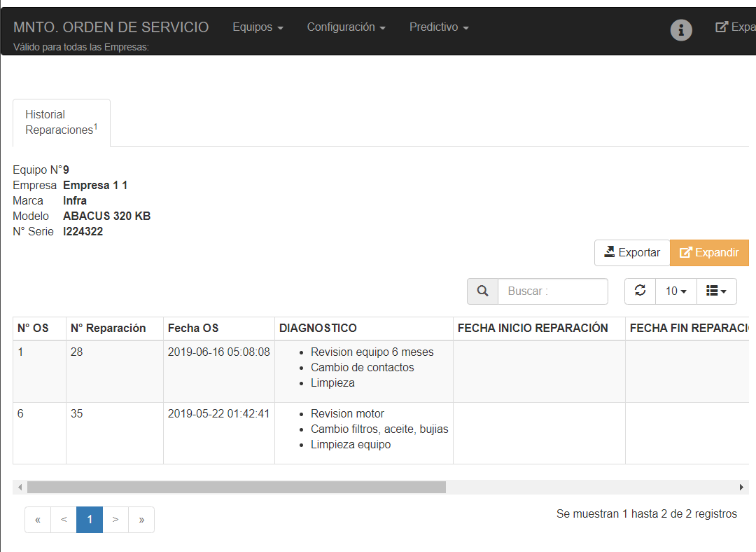The width and height of the screenshot is (756, 552).
Task: Go to the previous page arrow <
Action: (64, 520)
